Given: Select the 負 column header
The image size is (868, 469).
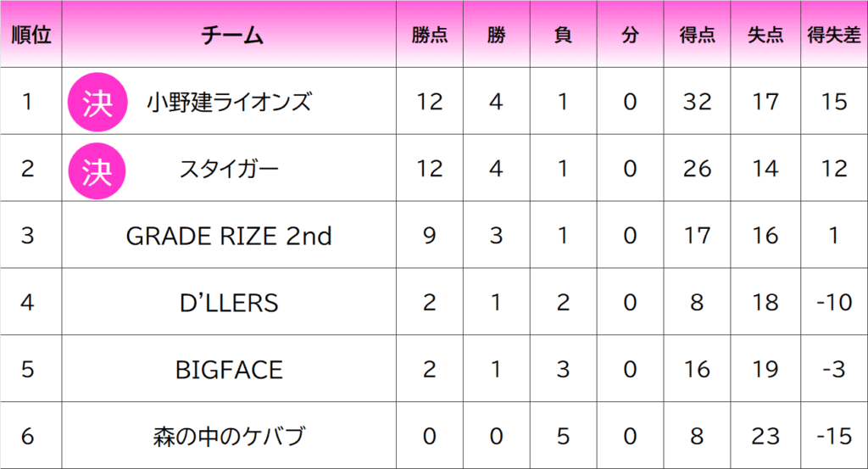Looking at the screenshot, I should click(x=563, y=36).
